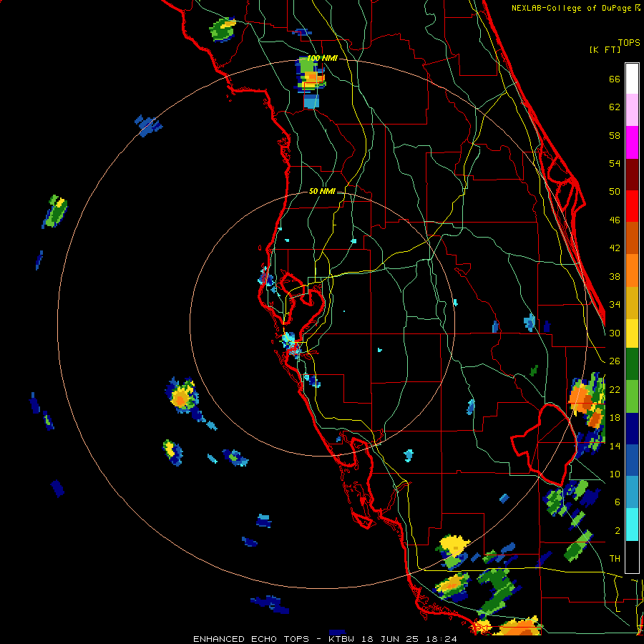Click the legend value 62

[615, 107]
